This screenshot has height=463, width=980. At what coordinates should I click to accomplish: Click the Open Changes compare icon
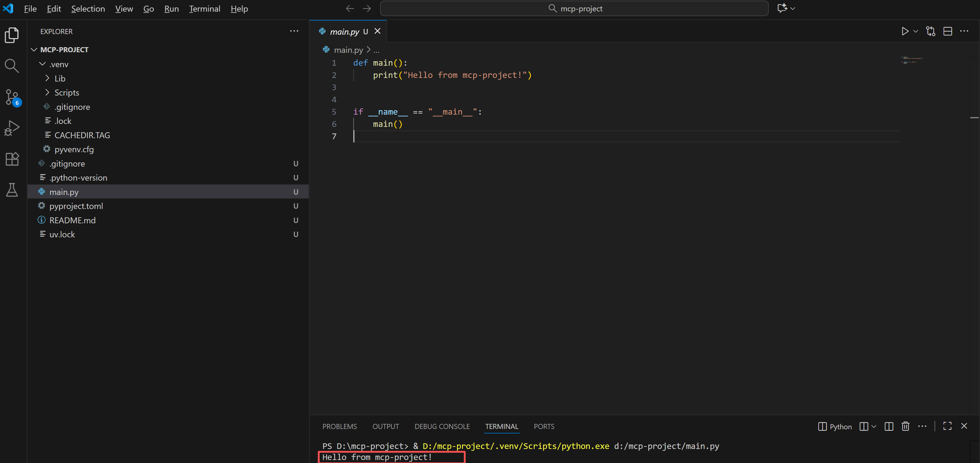tap(931, 31)
